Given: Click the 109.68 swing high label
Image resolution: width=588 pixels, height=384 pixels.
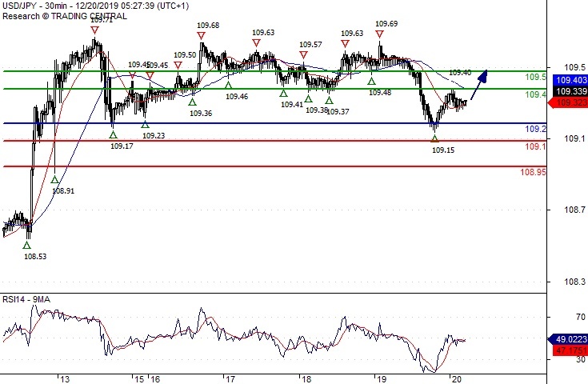Looking at the screenshot, I should (x=208, y=25).
